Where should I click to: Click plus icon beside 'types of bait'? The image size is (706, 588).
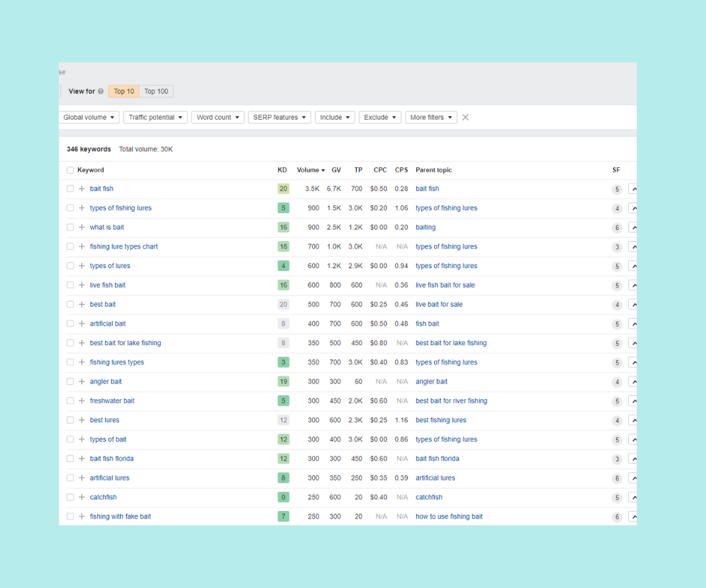82,439
